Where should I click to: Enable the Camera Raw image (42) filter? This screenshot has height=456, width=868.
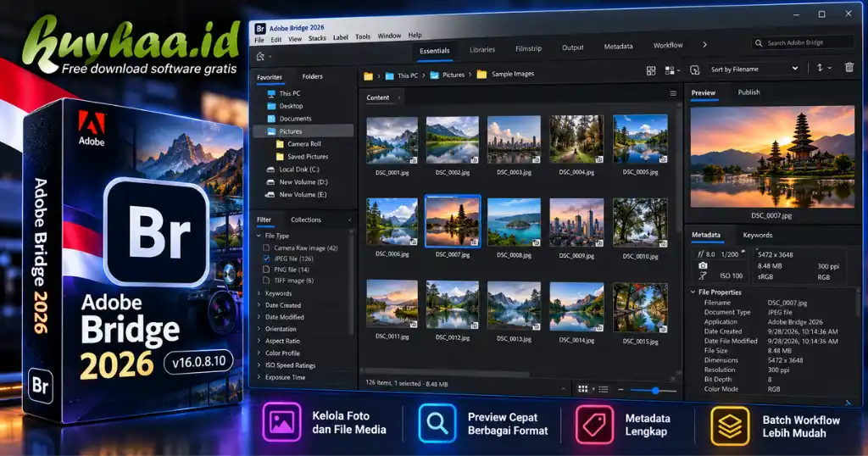pos(267,248)
